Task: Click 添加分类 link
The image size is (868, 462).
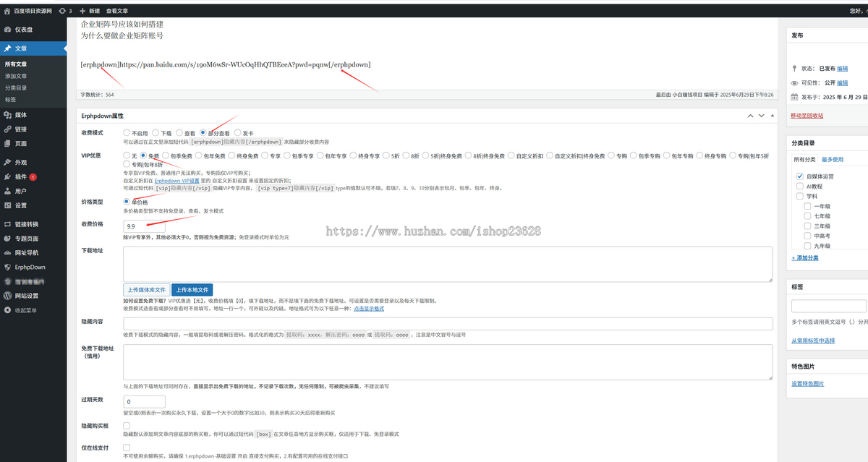Action: coord(805,257)
